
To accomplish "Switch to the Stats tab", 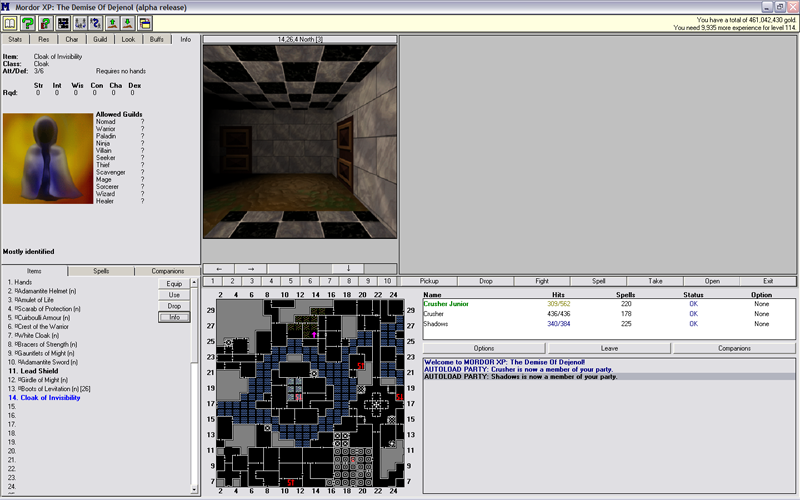I will point(15,39).
